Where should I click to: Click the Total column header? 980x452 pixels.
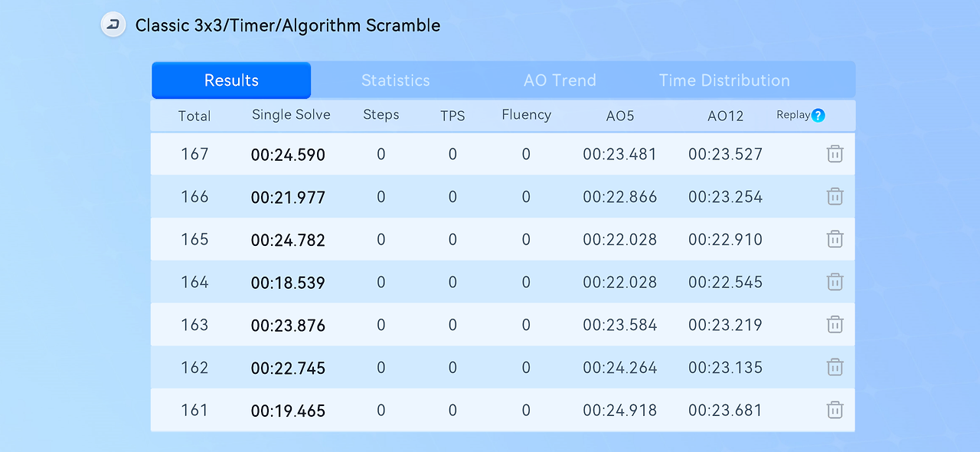point(194,116)
